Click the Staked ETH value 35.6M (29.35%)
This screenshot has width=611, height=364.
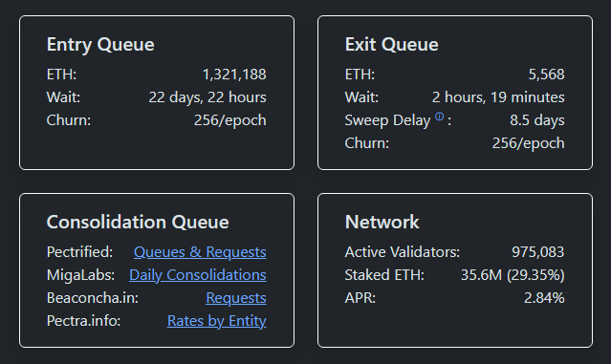[x=513, y=275]
